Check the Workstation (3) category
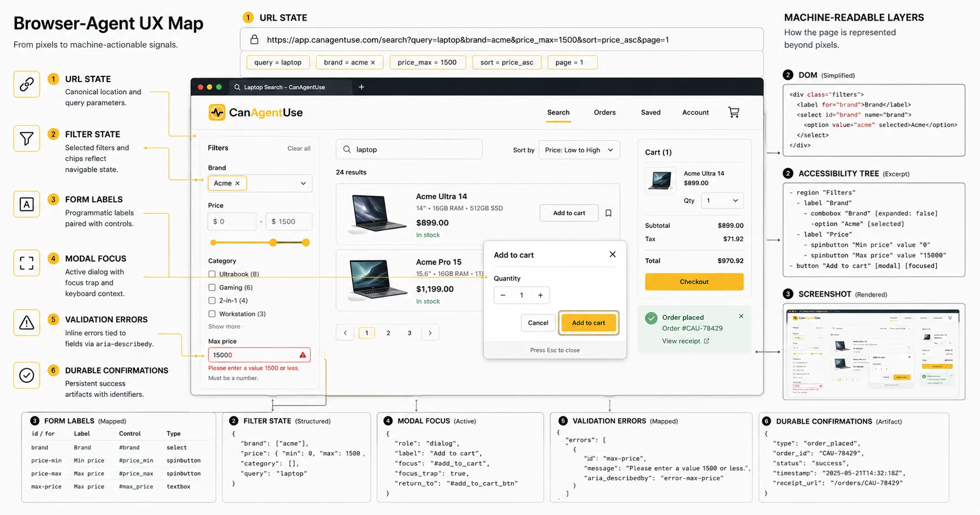Screen dimensions: 980x515 pyautogui.click(x=212, y=314)
